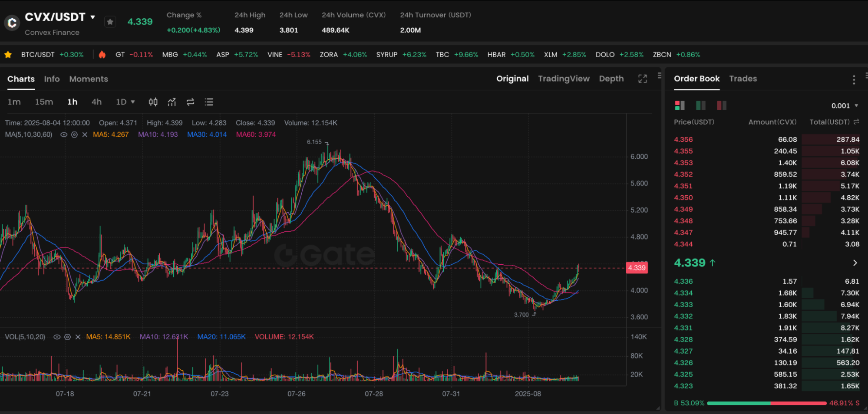868x414 pixels.
Task: Open the BTC/USDT ticker link
Action: tap(52, 55)
